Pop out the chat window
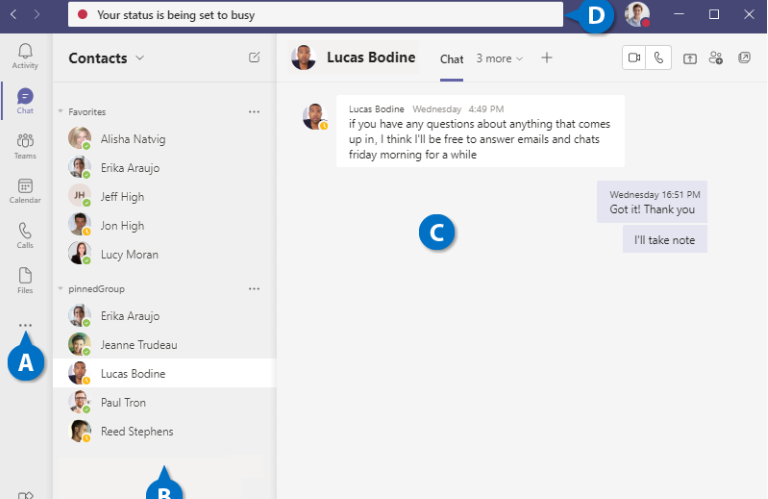 pos(744,58)
